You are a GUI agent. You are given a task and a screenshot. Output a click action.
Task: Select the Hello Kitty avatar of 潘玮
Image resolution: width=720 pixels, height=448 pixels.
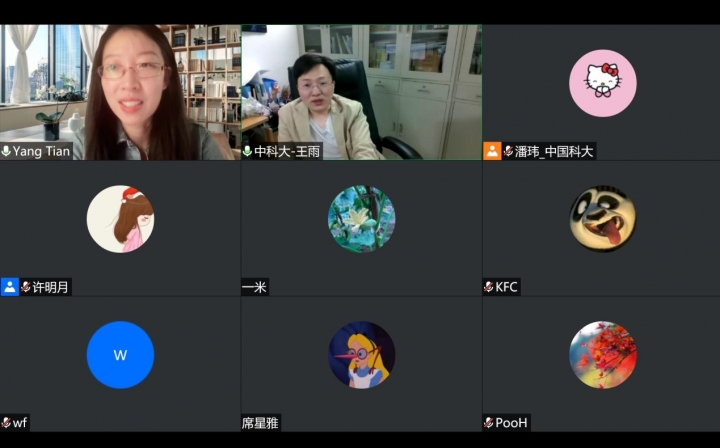point(602,83)
